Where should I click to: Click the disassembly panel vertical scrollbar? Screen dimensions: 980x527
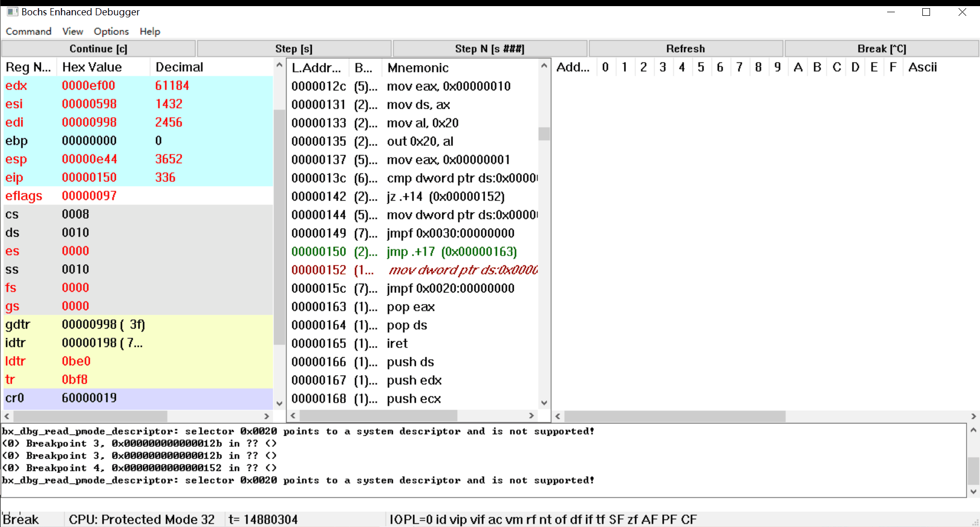[544, 134]
